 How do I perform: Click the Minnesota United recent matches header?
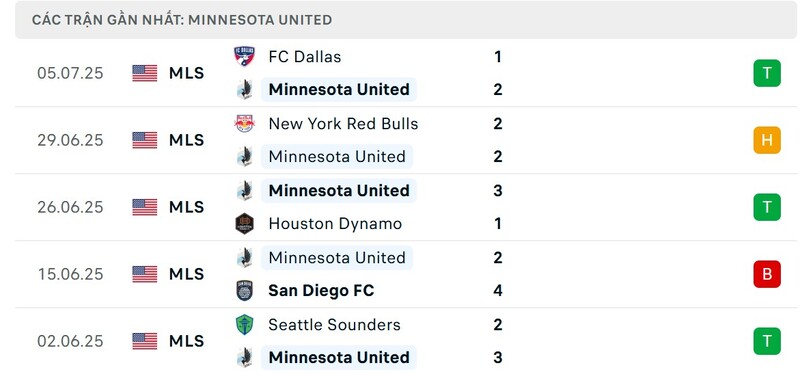(182, 20)
